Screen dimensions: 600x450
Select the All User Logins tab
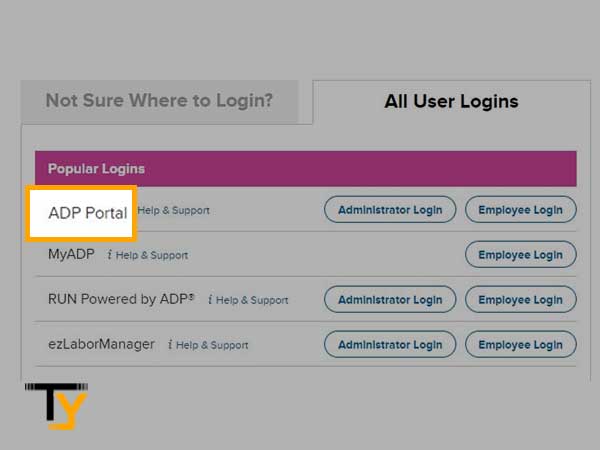pyautogui.click(x=452, y=101)
